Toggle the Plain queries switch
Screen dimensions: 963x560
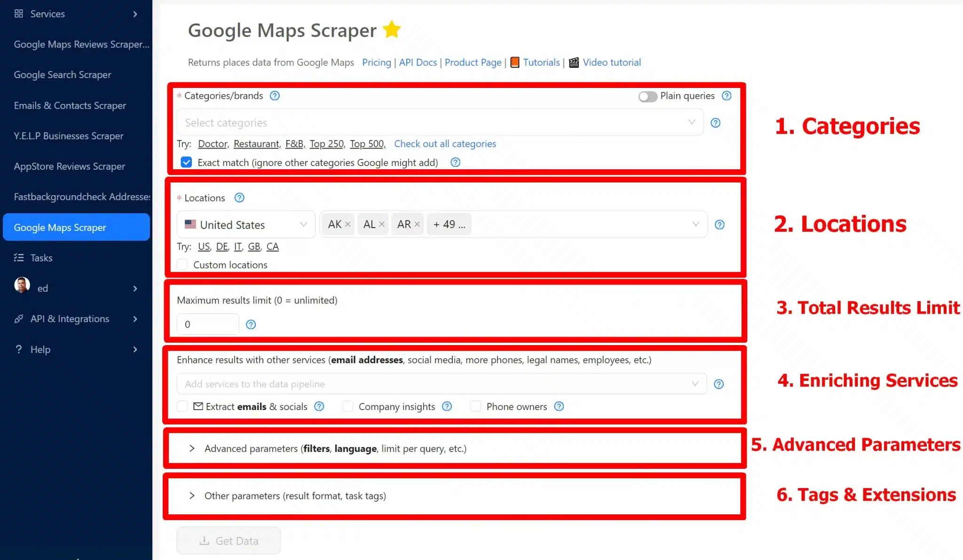[647, 96]
